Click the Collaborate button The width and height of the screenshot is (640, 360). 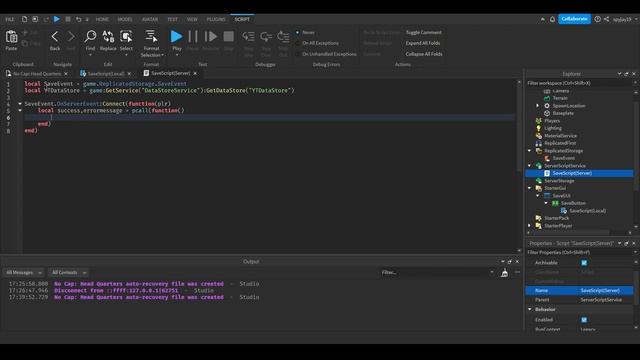pyautogui.click(x=574, y=19)
